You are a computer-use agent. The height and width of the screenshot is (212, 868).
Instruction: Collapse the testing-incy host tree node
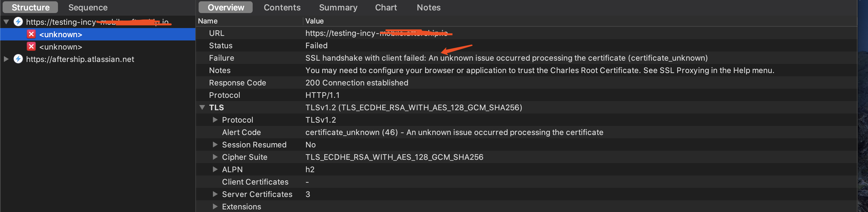(x=6, y=22)
